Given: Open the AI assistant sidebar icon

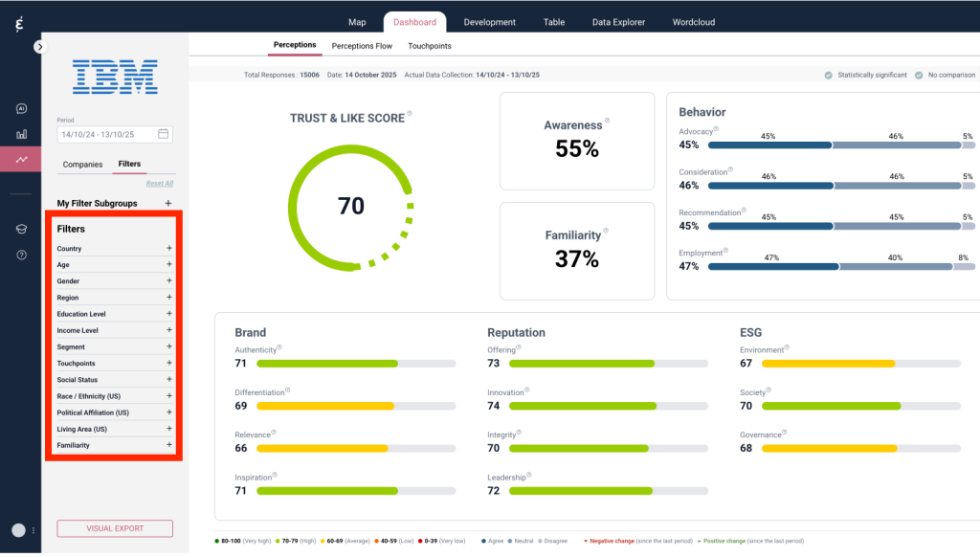Looking at the screenshot, I should click(21, 109).
